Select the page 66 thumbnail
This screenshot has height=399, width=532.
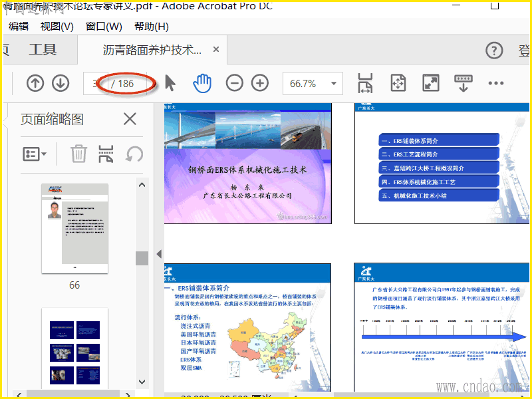click(x=74, y=229)
